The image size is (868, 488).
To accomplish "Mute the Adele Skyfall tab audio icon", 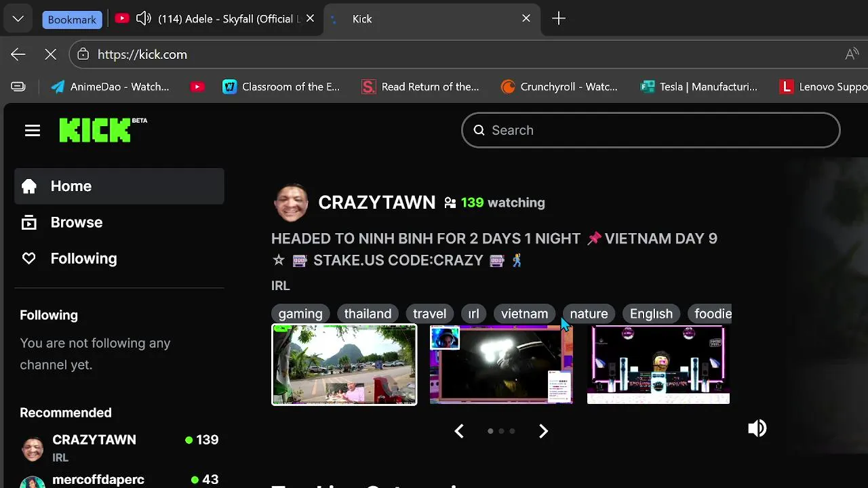I will (143, 19).
